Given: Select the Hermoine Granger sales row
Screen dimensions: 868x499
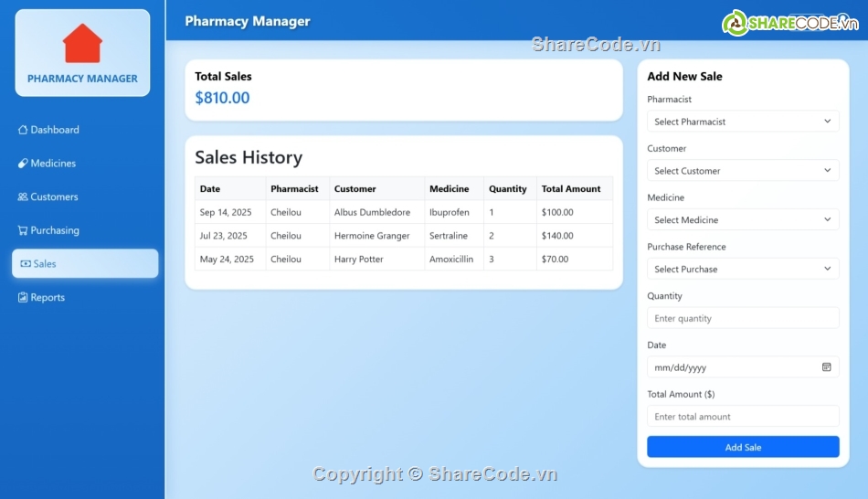Looking at the screenshot, I should click(403, 236).
